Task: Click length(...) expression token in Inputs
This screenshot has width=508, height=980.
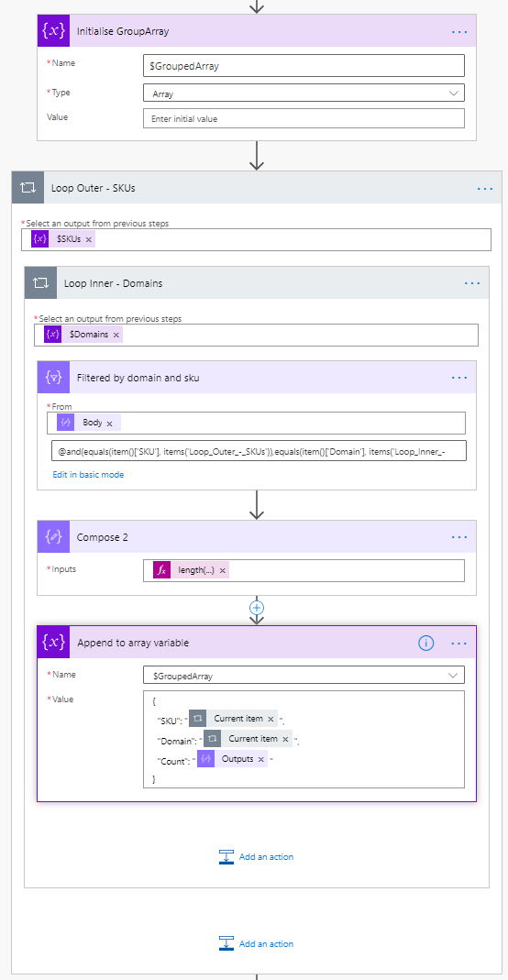Action: pyautogui.click(x=192, y=570)
